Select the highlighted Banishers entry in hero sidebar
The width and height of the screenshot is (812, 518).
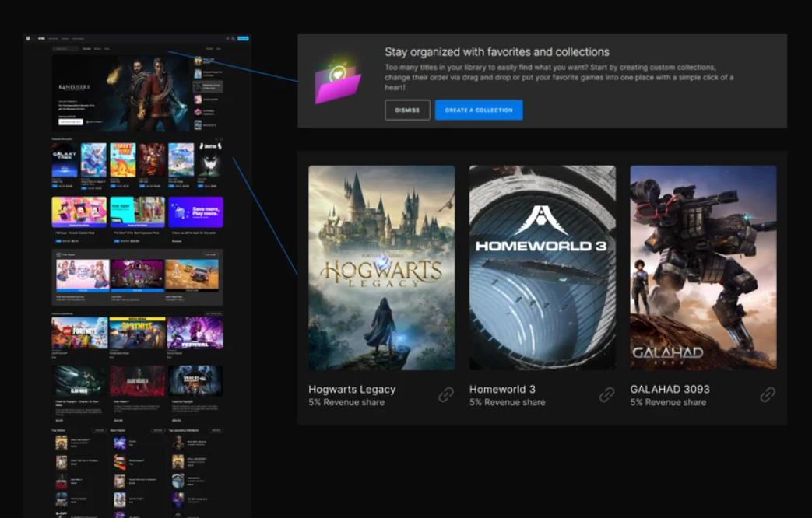208,86
